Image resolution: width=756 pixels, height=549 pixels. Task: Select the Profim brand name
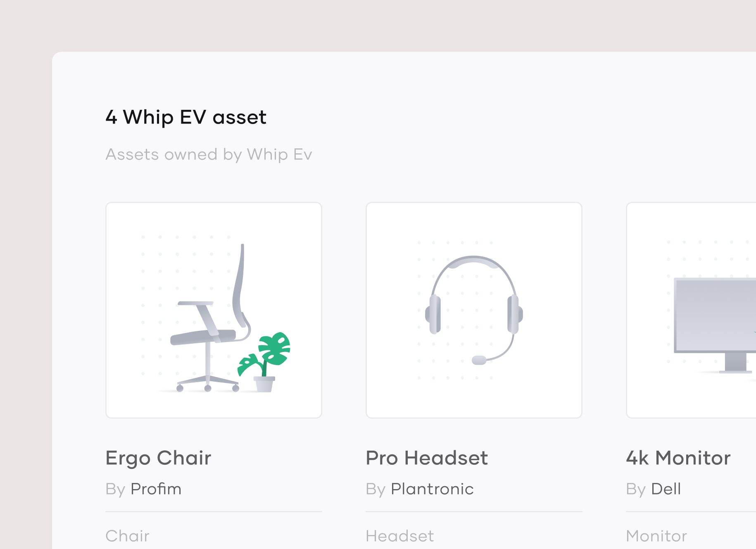point(156,489)
